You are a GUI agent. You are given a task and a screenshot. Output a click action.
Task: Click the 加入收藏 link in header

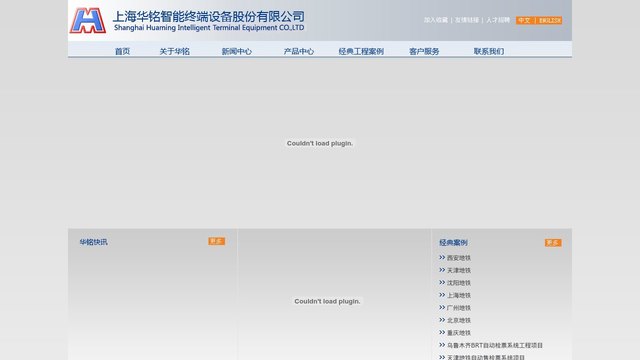click(x=436, y=20)
